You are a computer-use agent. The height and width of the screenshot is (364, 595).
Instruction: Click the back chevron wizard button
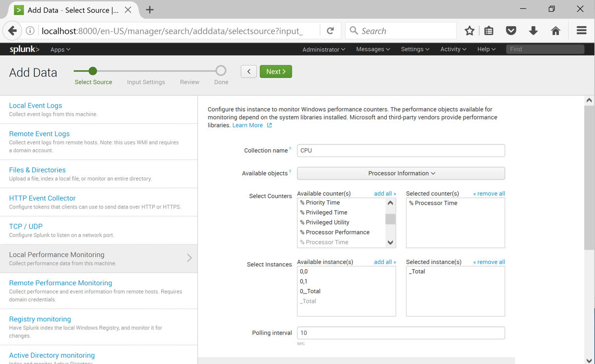(x=249, y=71)
